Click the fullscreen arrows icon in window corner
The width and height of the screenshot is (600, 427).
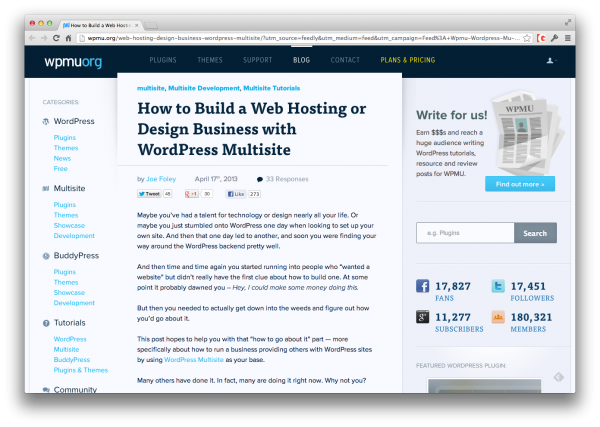pyautogui.click(x=567, y=23)
